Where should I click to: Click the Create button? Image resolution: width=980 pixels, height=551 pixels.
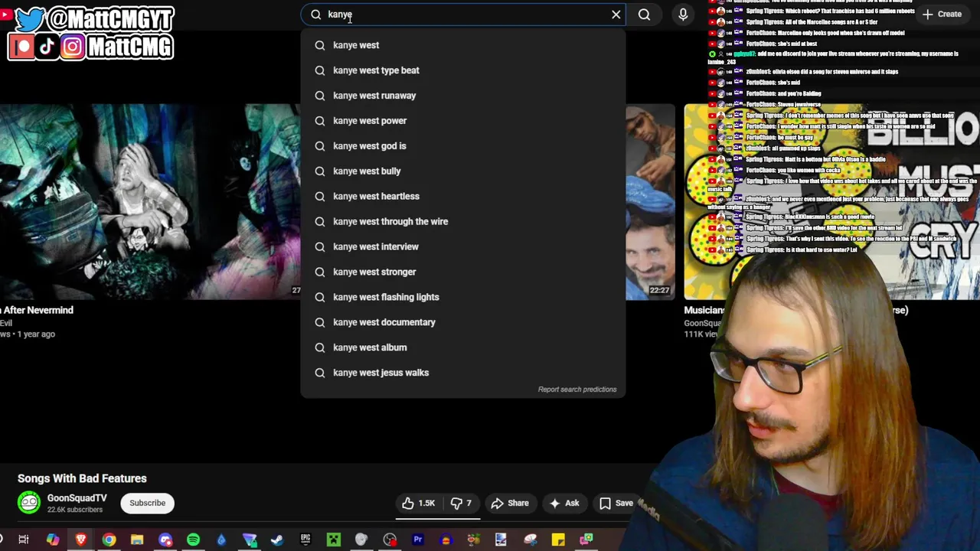point(942,14)
